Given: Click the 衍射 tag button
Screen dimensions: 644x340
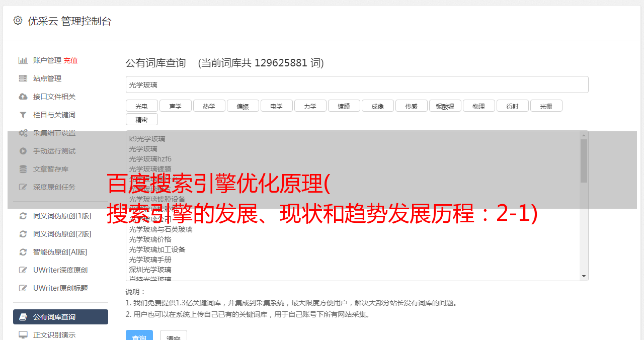Looking at the screenshot, I should coord(512,106).
